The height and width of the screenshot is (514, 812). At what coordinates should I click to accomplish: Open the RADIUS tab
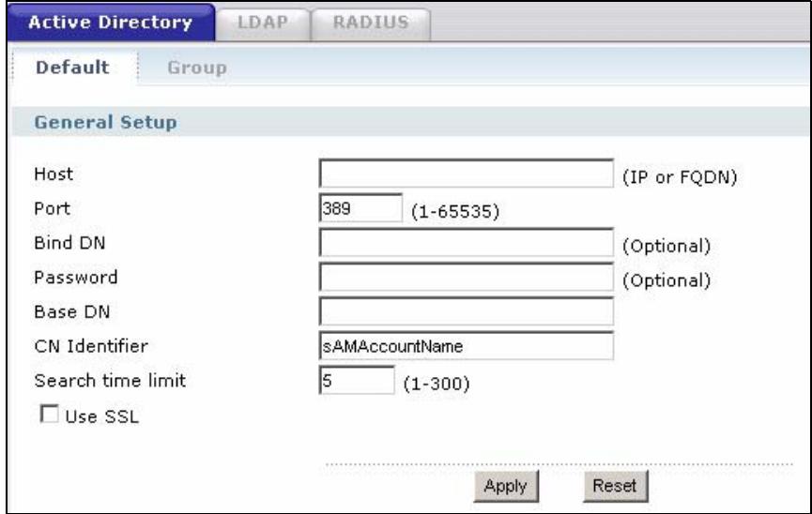(x=371, y=23)
